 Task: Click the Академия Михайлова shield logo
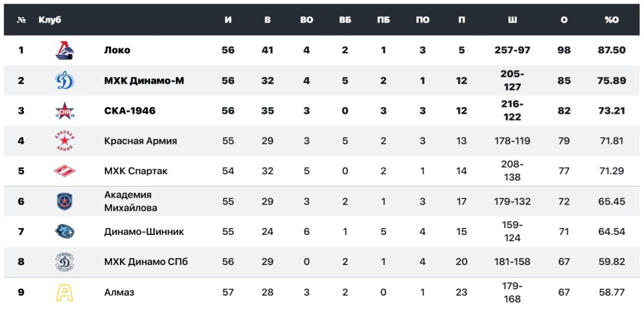point(65,202)
